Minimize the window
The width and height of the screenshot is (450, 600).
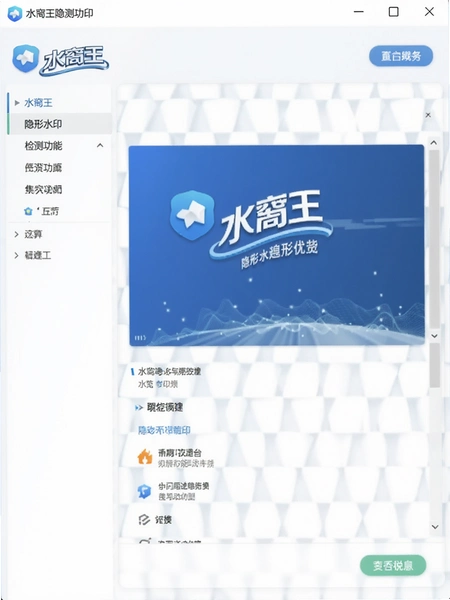(x=359, y=12)
